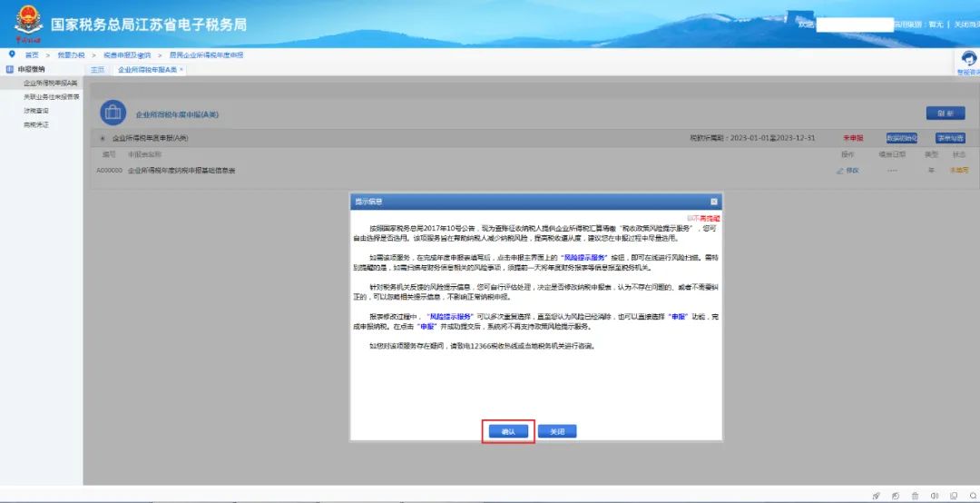Click the blue briefcase icon

click(113, 113)
